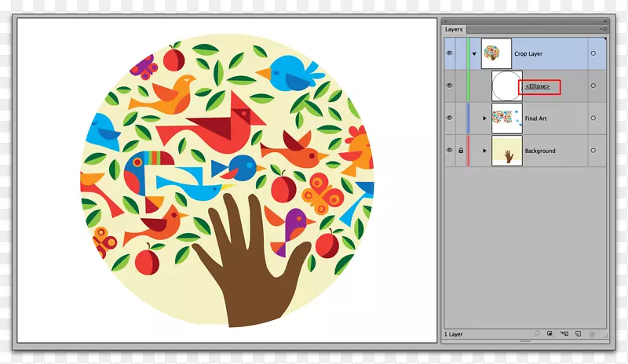Select the <Ellipse> sublayer name

538,86
